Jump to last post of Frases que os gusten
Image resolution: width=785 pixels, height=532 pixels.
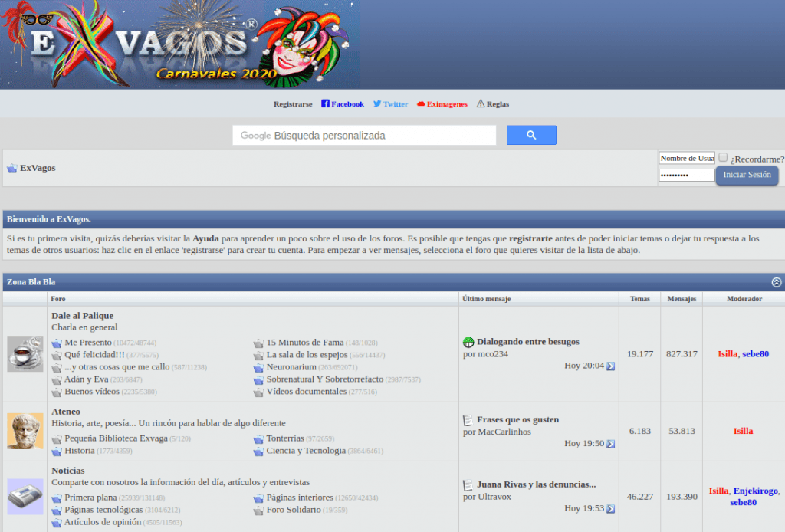pyautogui.click(x=611, y=444)
